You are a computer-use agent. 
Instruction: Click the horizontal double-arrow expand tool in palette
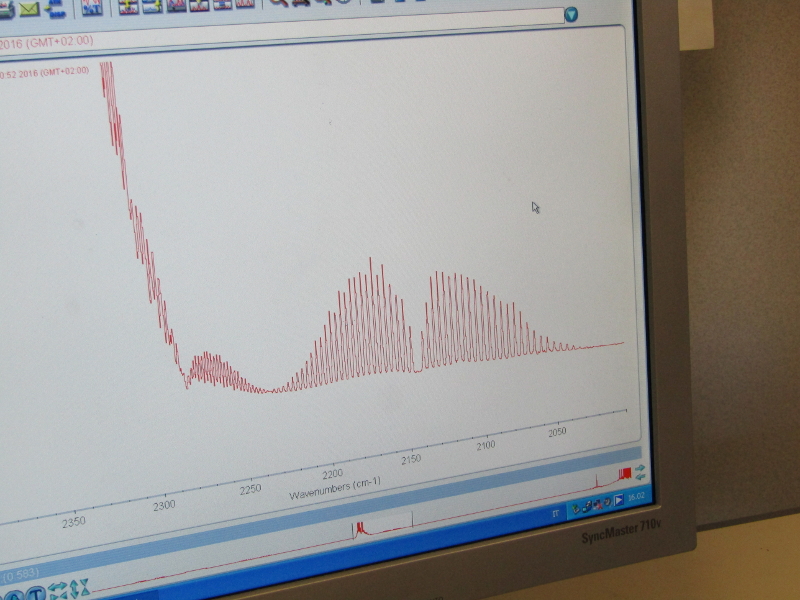[59, 588]
